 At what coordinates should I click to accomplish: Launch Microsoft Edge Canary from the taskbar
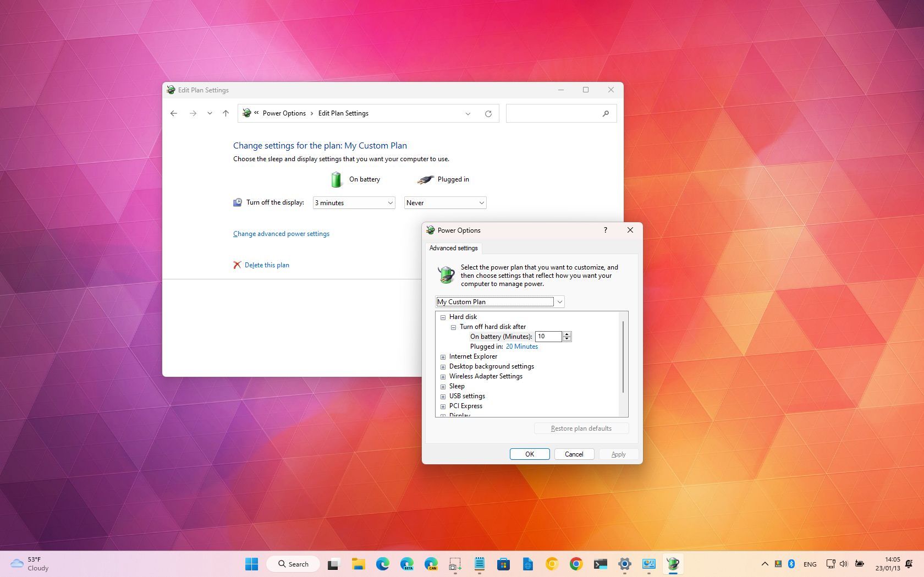point(431,564)
